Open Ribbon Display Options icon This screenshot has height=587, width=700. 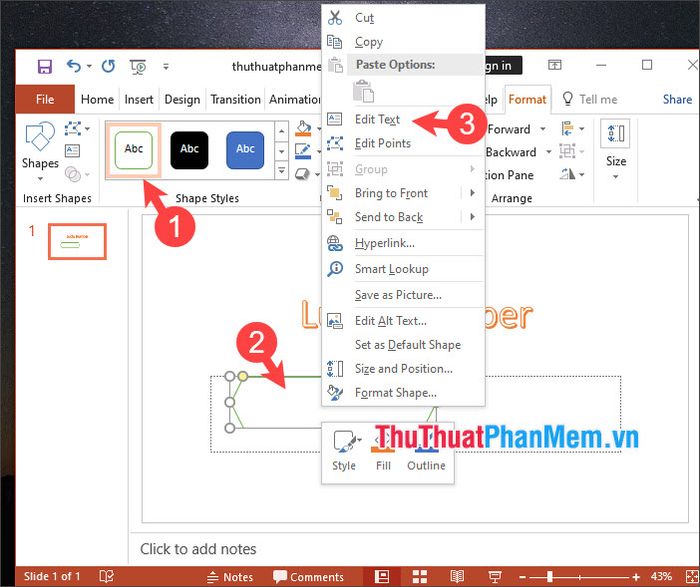pyautogui.click(x=555, y=65)
